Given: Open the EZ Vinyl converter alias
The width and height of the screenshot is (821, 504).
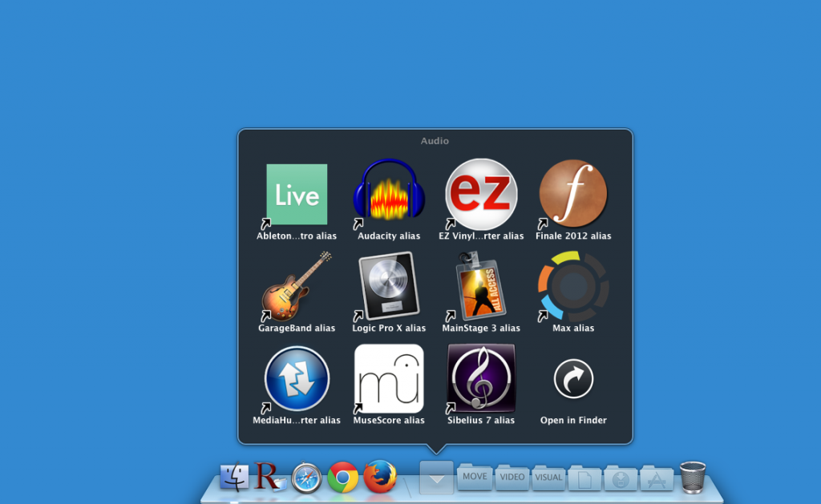Looking at the screenshot, I should coord(481,194).
